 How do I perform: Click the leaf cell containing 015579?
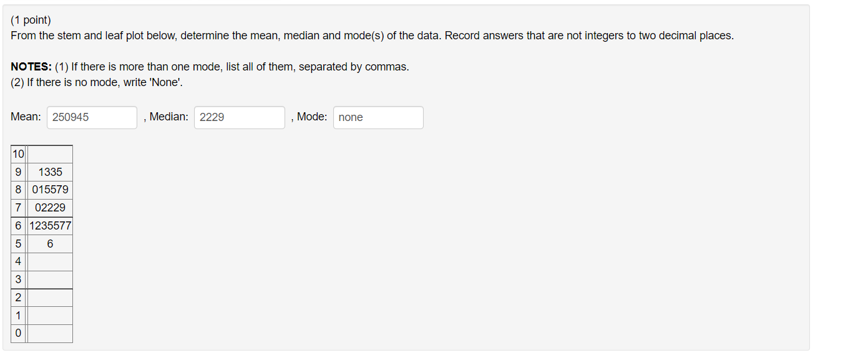tap(49, 189)
